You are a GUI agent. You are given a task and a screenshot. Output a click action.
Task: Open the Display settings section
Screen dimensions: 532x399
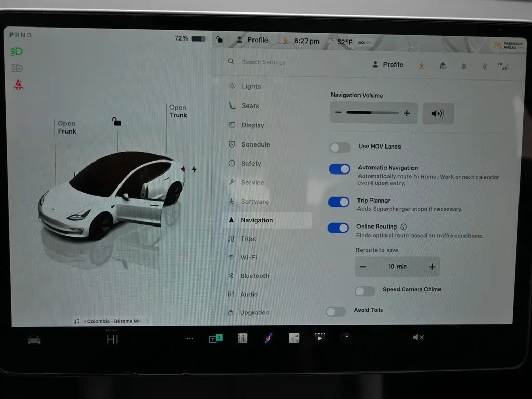click(252, 125)
